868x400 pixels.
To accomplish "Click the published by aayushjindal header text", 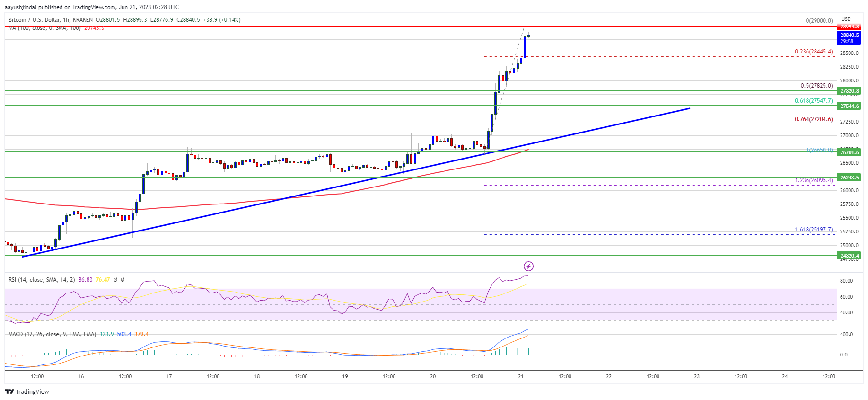I will coord(92,7).
